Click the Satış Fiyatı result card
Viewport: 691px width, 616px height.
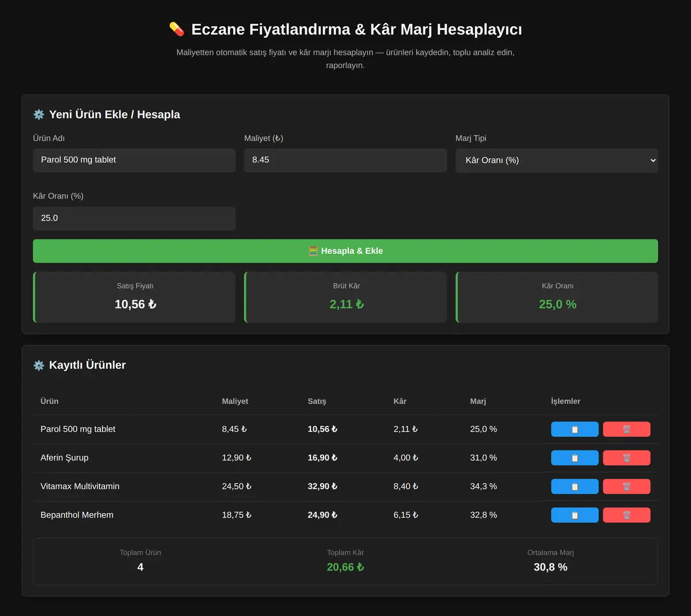134,297
